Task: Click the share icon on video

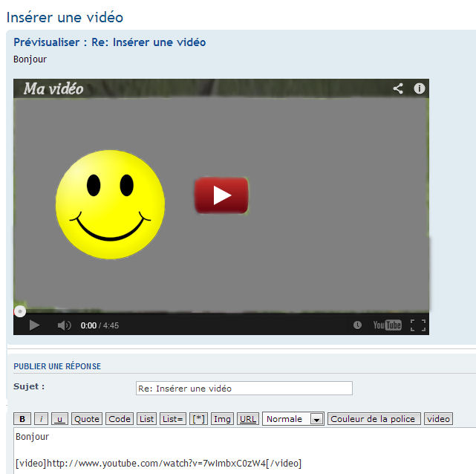Action: (398, 88)
